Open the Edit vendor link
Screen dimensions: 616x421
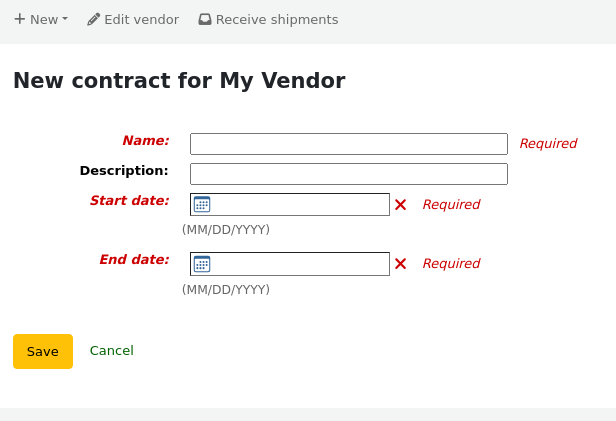pos(141,19)
